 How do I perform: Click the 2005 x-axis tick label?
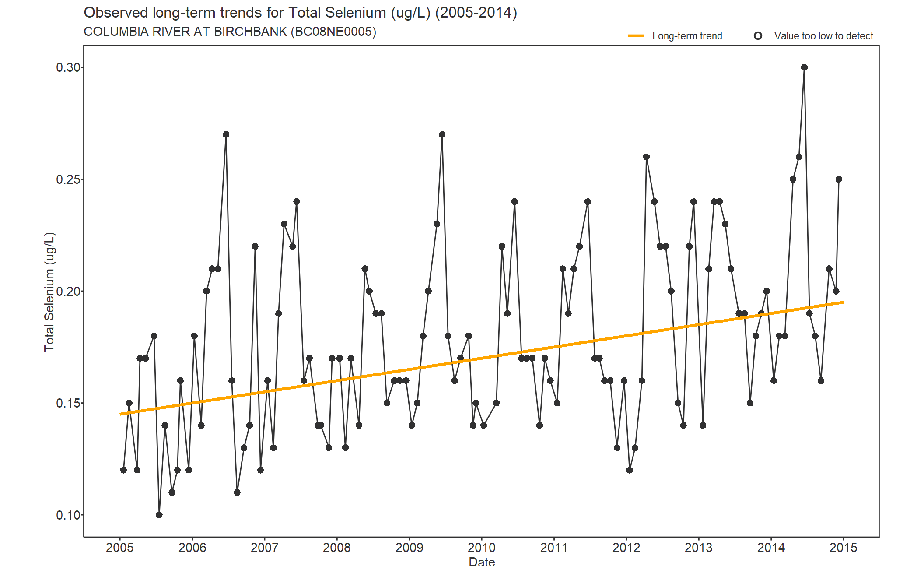[120, 548]
